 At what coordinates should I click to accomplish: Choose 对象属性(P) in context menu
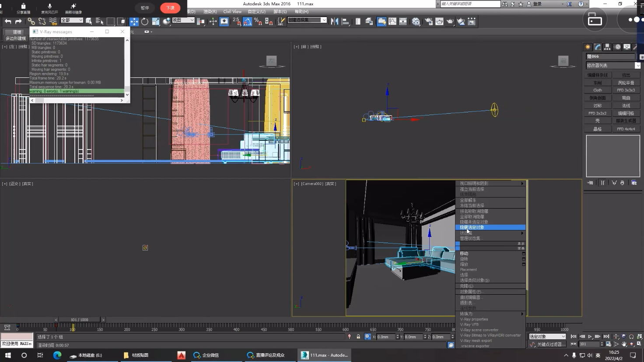[x=490, y=292]
